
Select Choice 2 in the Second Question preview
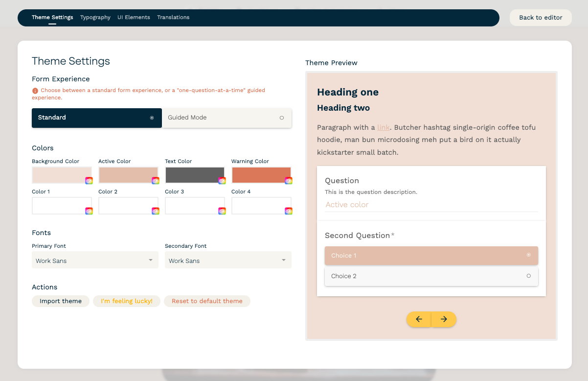(431, 276)
